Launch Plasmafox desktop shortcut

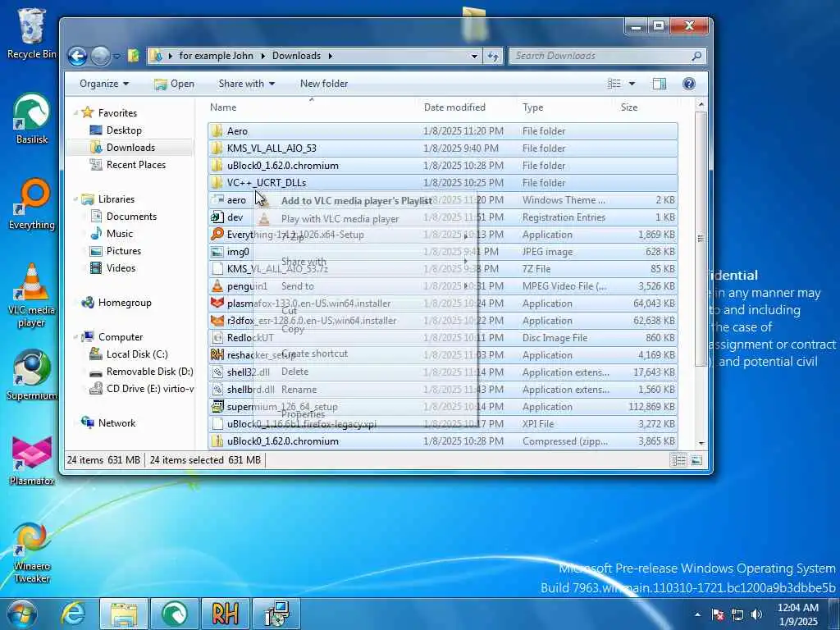32,461
